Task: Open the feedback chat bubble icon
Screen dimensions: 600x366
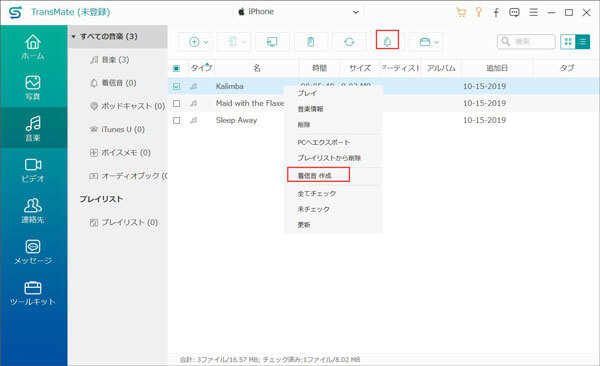Action: point(514,13)
